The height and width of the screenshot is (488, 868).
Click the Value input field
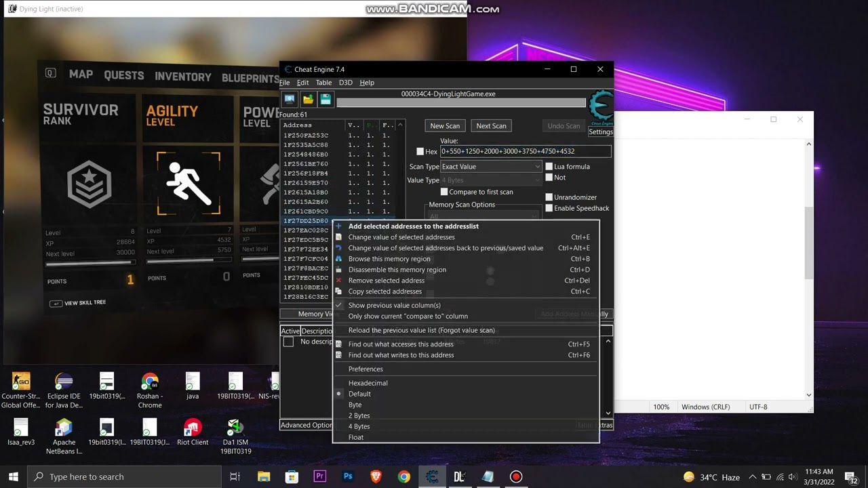click(526, 151)
